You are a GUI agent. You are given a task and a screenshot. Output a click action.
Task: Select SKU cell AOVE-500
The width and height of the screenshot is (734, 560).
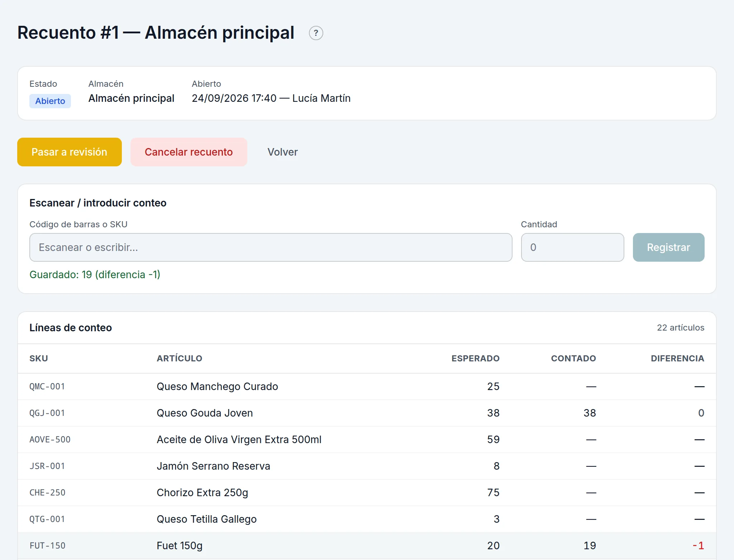pyautogui.click(x=50, y=440)
